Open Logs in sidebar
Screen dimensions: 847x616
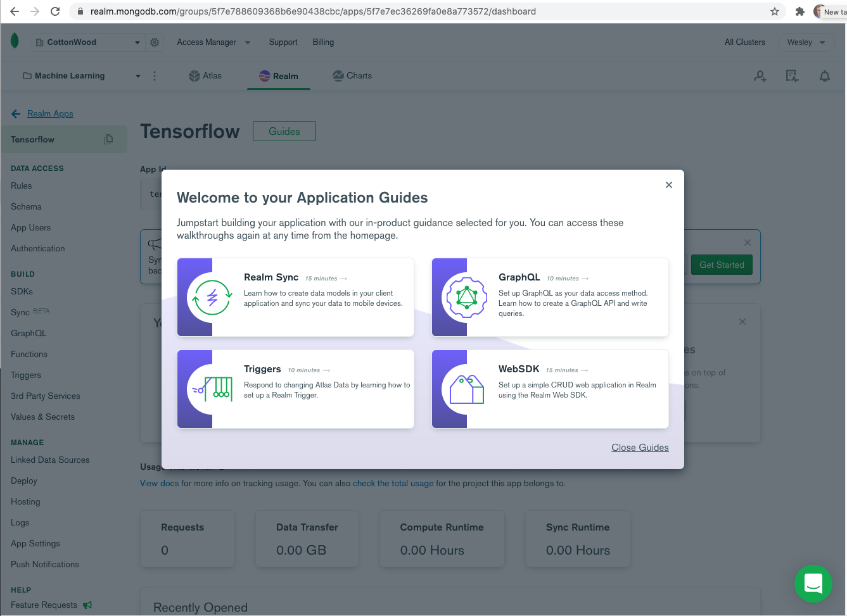click(20, 523)
